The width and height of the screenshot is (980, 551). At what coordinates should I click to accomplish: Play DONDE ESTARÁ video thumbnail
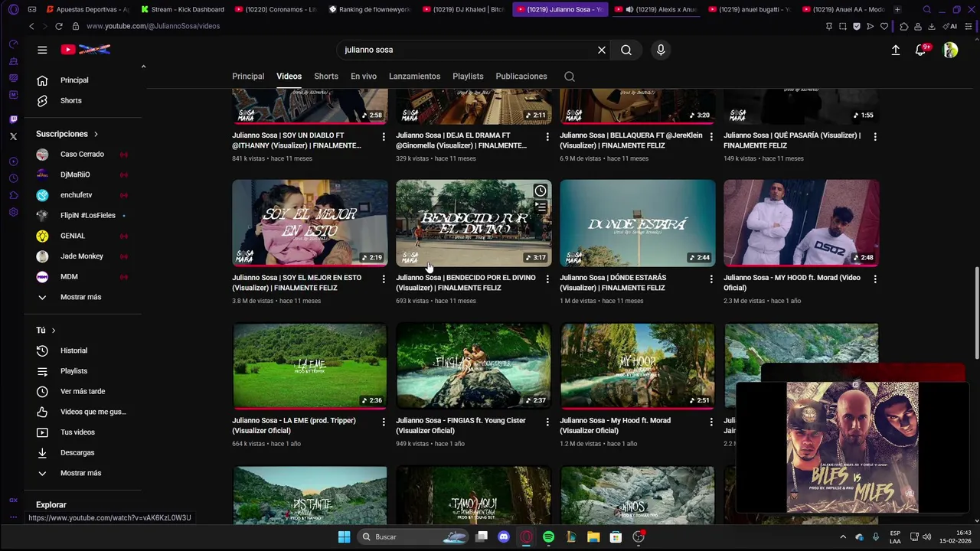coord(638,223)
